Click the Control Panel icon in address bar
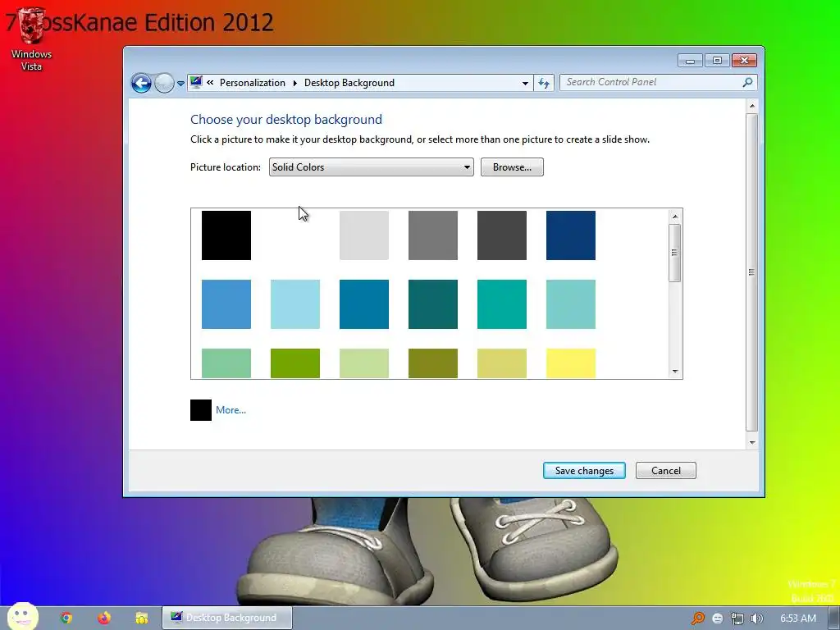The width and height of the screenshot is (840, 630). click(196, 83)
